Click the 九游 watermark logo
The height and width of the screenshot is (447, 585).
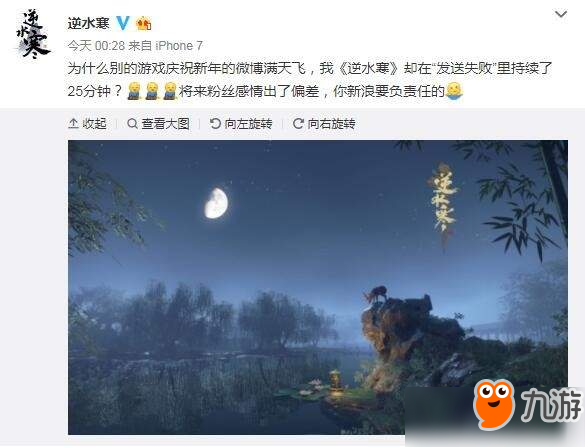pyautogui.click(x=527, y=405)
